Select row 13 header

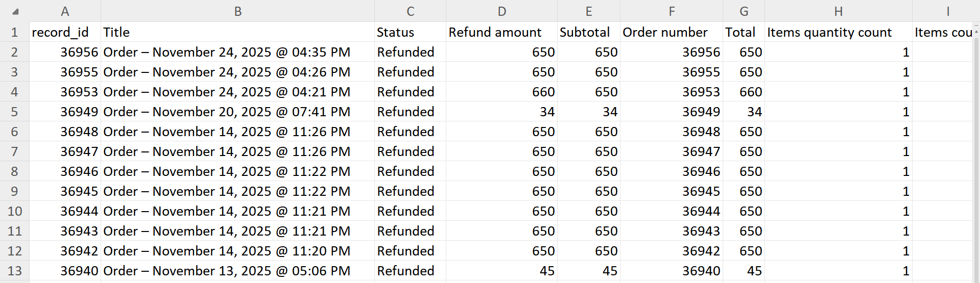click(14, 271)
